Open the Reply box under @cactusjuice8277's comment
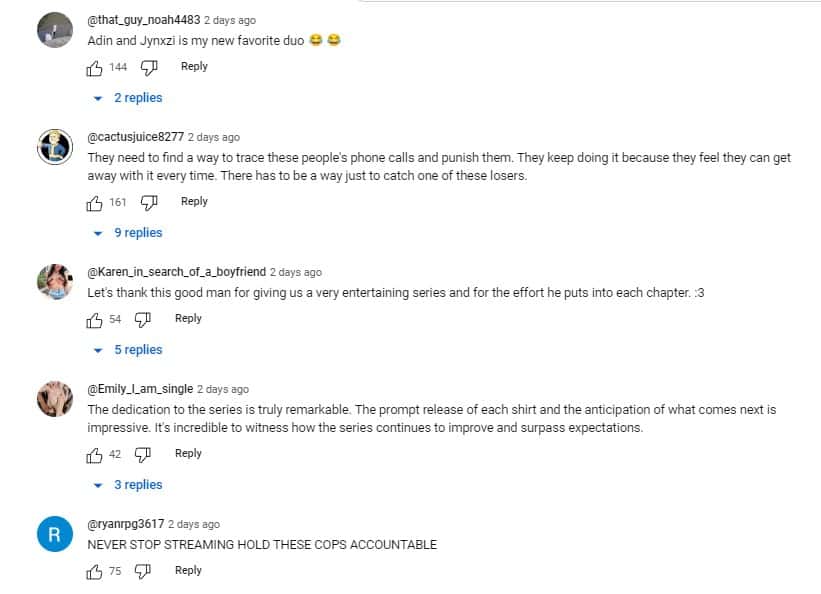 [x=194, y=201]
